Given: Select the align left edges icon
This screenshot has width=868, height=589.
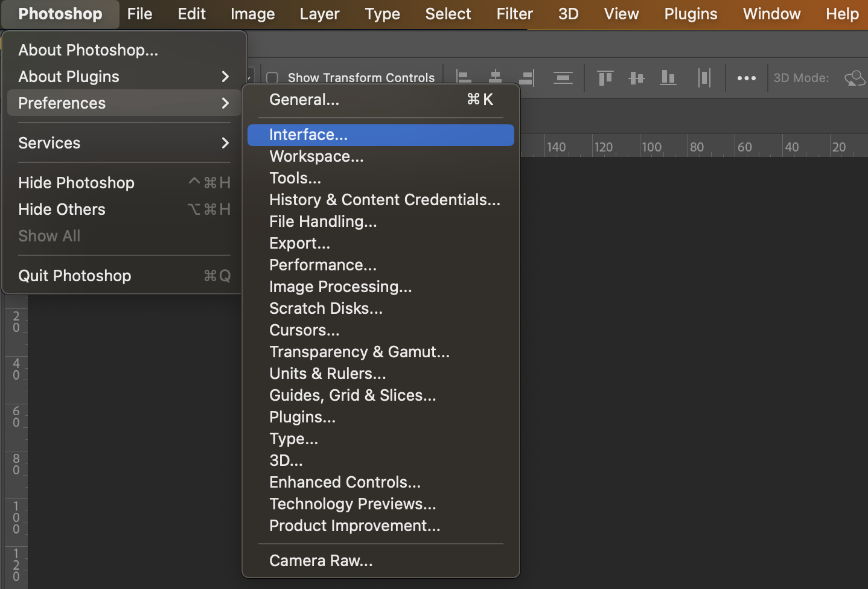Looking at the screenshot, I should point(464,78).
